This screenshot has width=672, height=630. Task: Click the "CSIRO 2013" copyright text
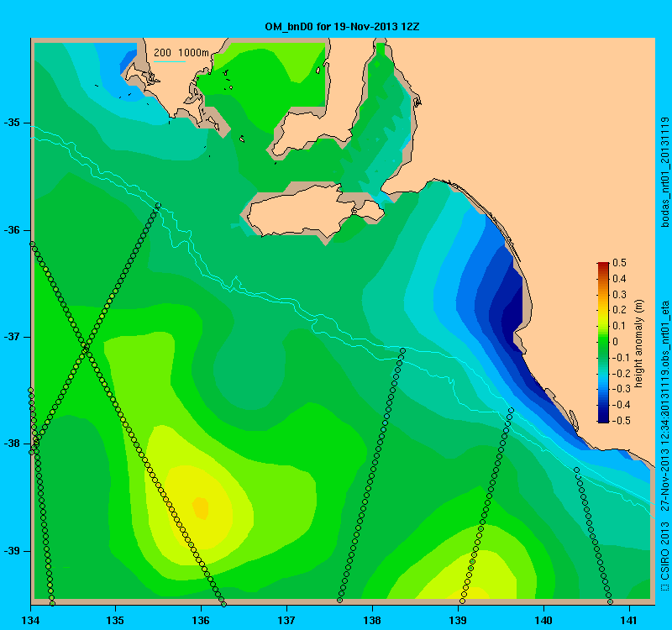point(664,551)
